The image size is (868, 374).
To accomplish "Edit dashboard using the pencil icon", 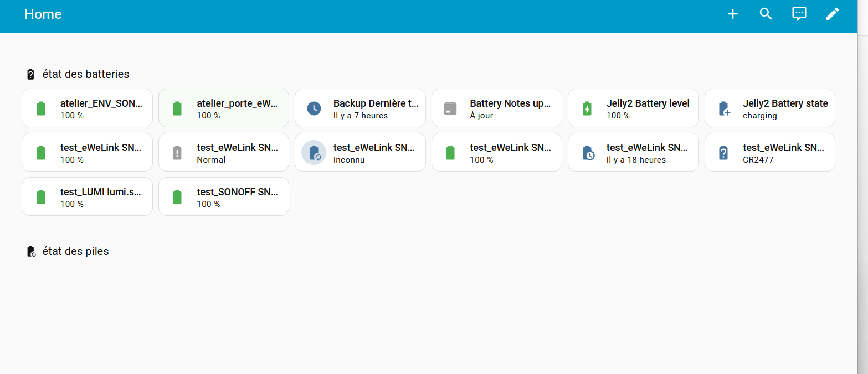I will pos(832,14).
